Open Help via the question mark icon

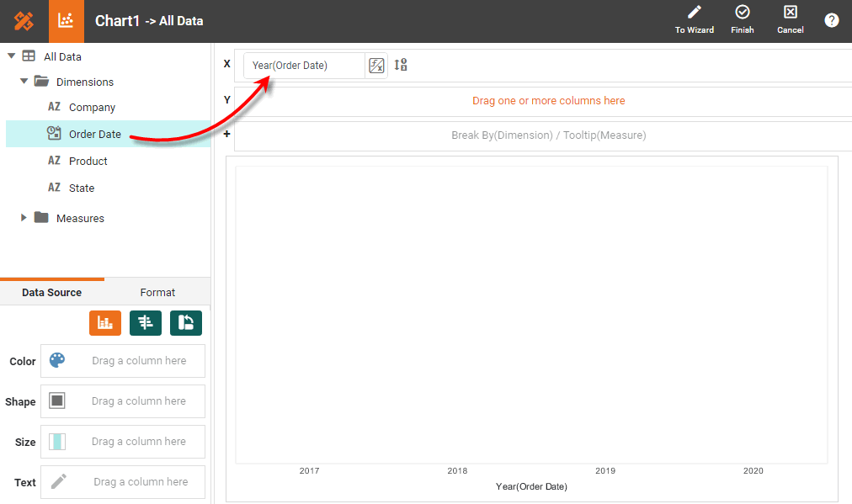[832, 20]
